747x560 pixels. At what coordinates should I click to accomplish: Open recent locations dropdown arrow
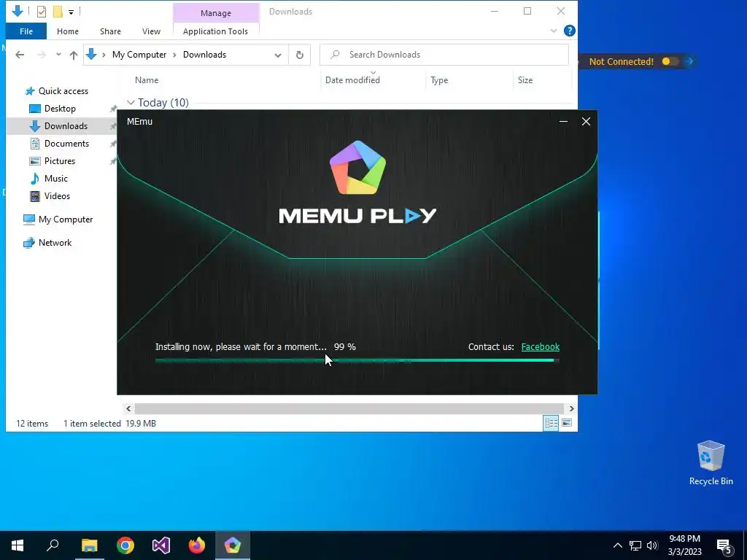(58, 55)
